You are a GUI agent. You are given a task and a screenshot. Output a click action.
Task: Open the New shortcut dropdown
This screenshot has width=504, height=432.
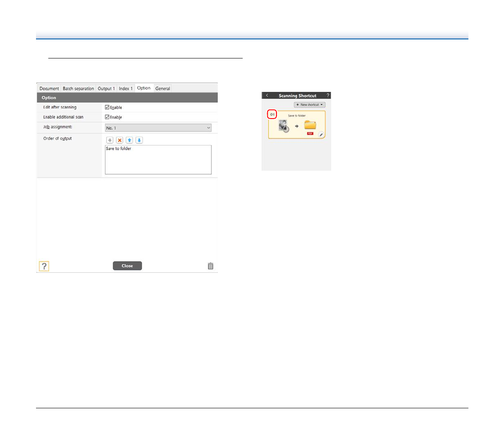pos(310,105)
